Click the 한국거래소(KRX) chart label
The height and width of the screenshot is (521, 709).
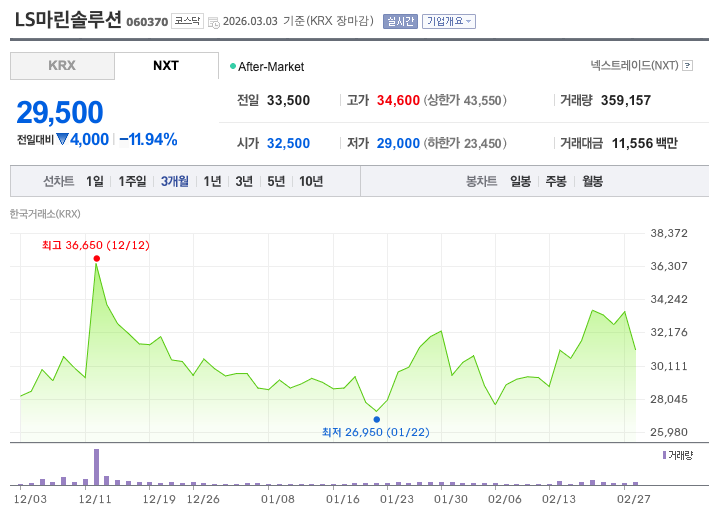tap(45, 214)
